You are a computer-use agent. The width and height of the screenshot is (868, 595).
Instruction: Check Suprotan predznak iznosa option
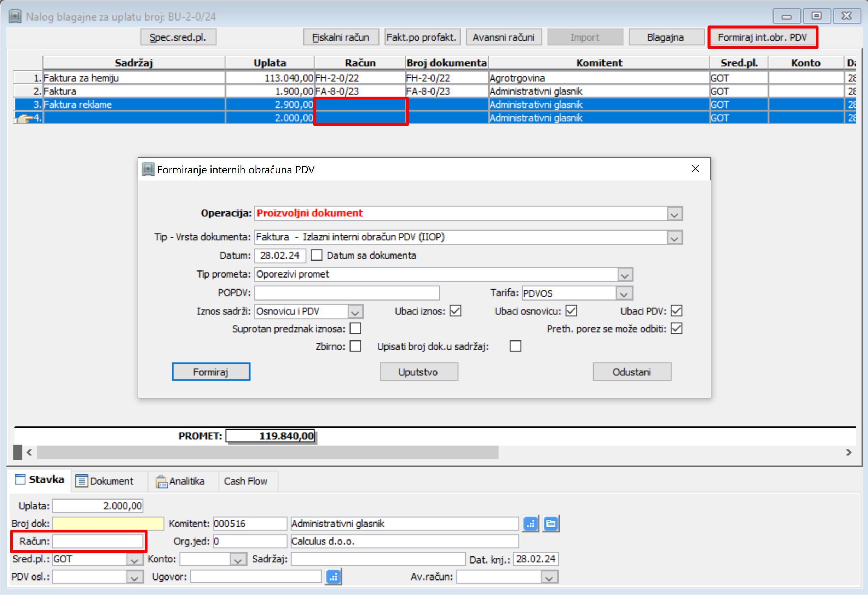pyautogui.click(x=355, y=329)
